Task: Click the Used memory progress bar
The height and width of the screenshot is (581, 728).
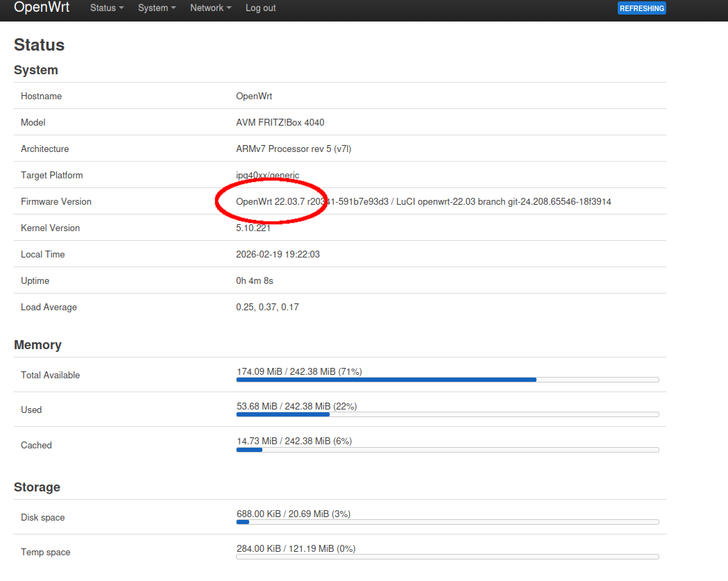Action: 447,414
